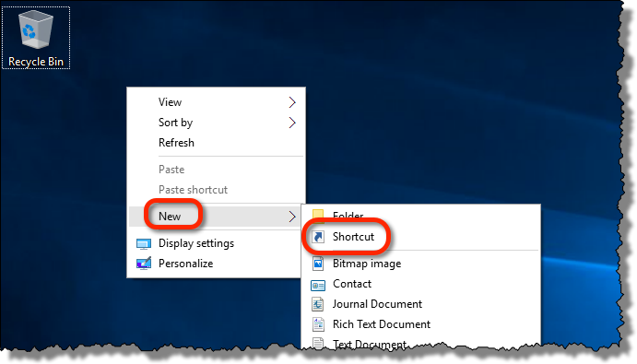Click the Bitmap image file icon

pyautogui.click(x=318, y=264)
